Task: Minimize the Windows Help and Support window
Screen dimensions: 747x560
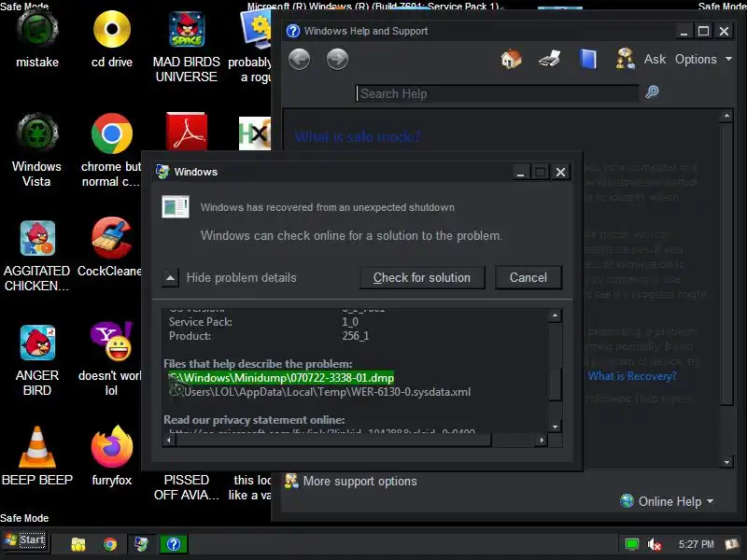Action: coord(684,32)
